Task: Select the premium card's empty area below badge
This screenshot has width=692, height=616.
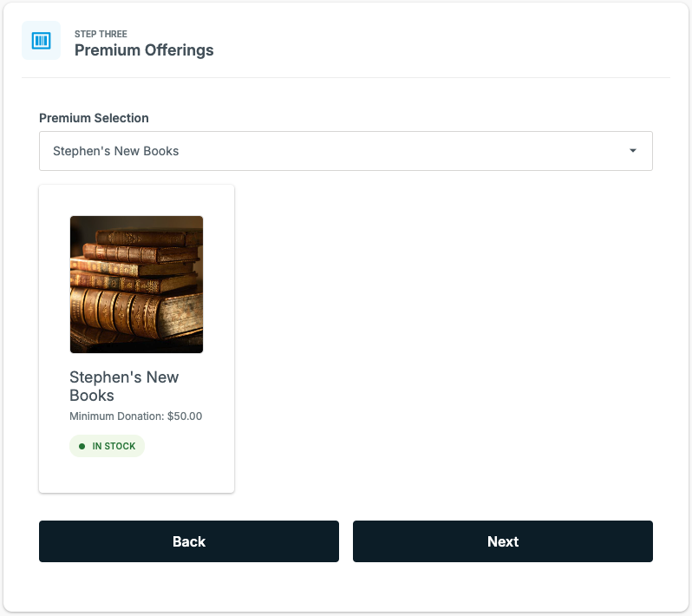Action: 136,475
